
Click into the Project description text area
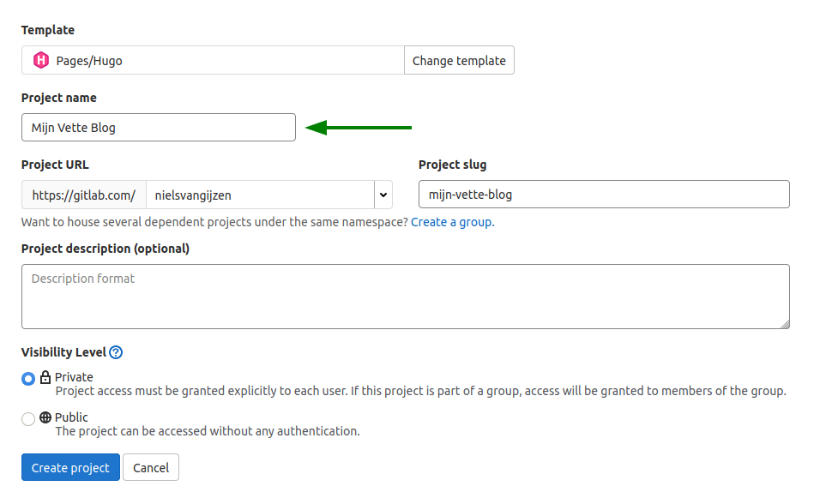(405, 297)
